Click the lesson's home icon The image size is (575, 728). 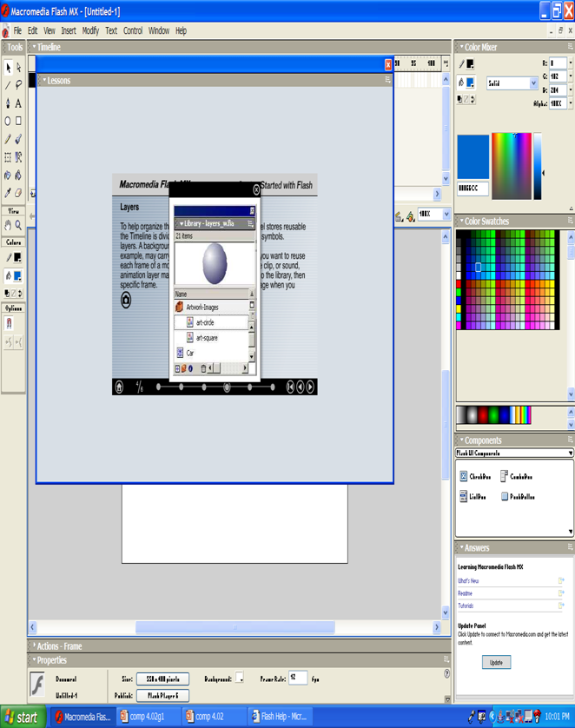(120, 387)
